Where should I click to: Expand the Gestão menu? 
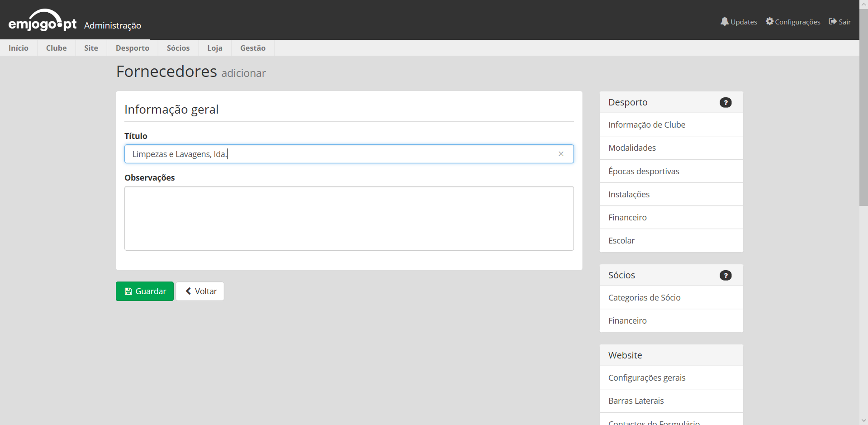252,48
